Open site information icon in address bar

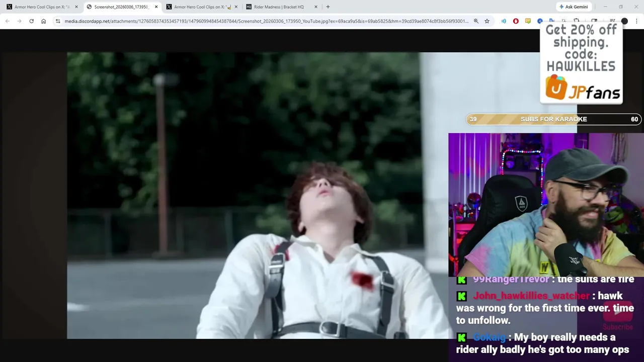pos(58,21)
